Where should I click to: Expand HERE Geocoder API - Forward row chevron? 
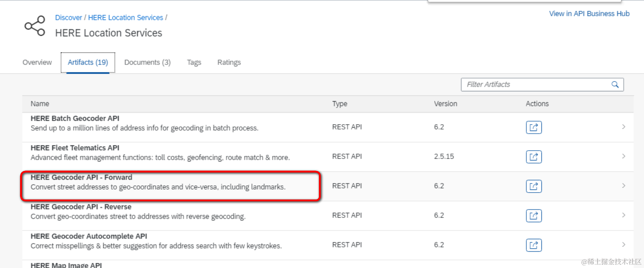[624, 186]
